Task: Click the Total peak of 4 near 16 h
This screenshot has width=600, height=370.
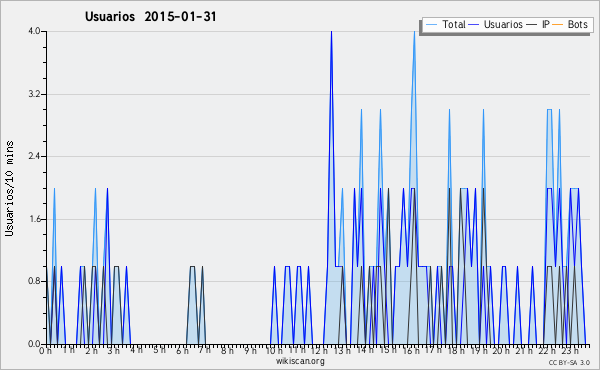Action: click(414, 32)
